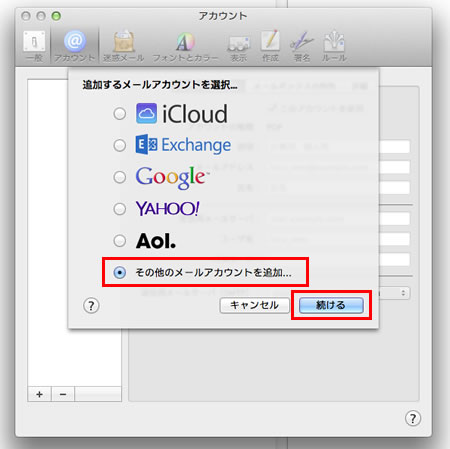Screen dimensions: 450x449
Task: Open the ルール (Rules) preferences icon
Action: 334,46
